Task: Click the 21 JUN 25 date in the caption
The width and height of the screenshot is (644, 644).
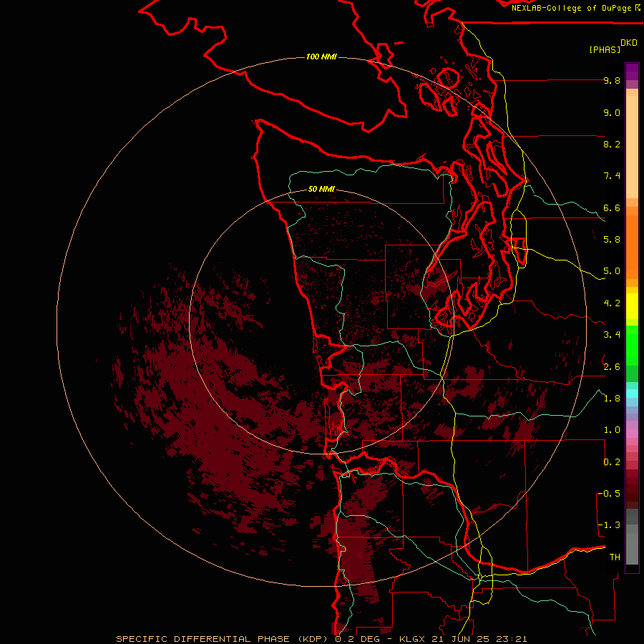Action: tap(460, 639)
